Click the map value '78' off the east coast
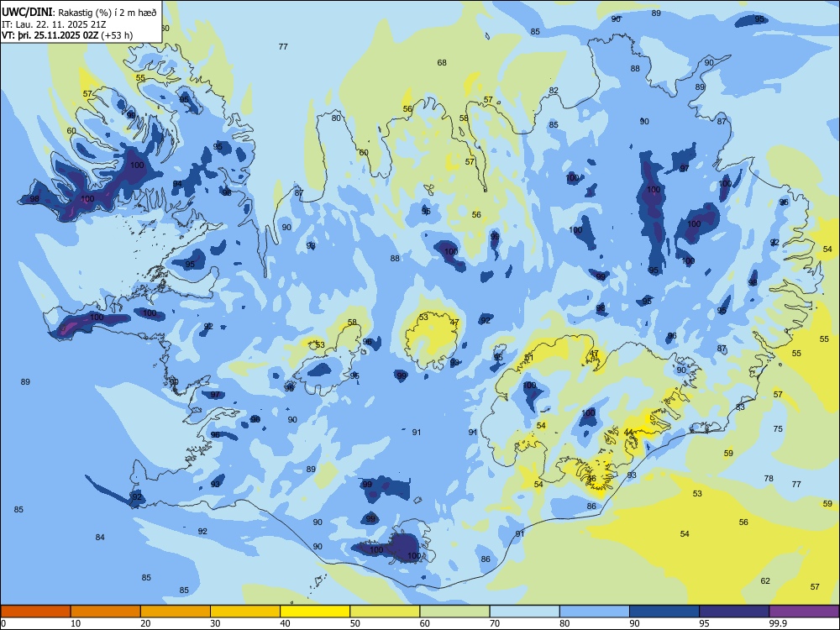 click(x=769, y=479)
